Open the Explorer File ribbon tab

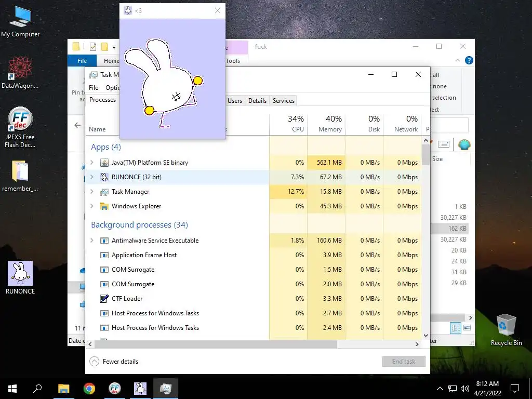click(82, 61)
